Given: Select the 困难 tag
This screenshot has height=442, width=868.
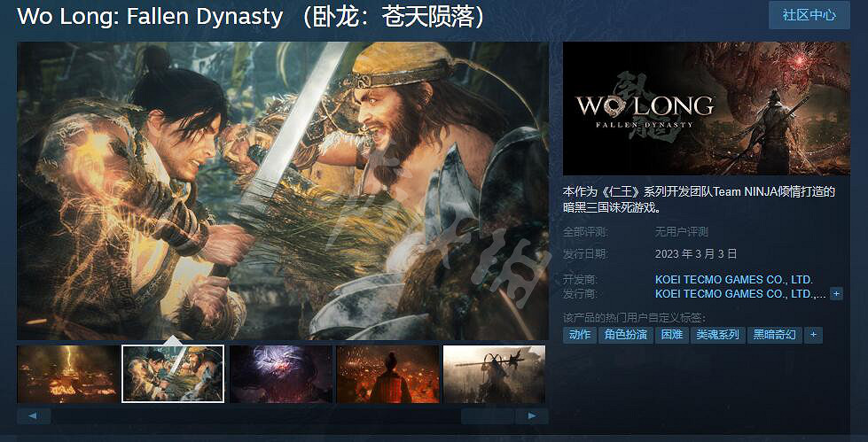Looking at the screenshot, I should (x=671, y=335).
